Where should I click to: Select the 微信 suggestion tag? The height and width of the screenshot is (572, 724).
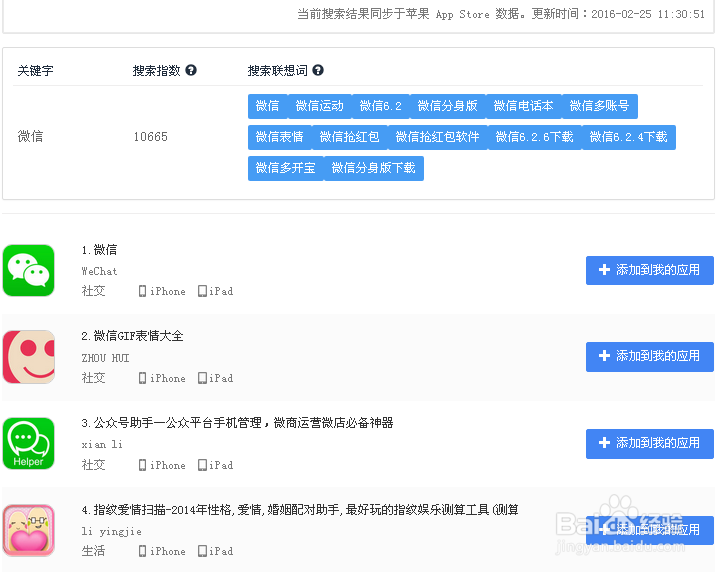pyautogui.click(x=267, y=106)
